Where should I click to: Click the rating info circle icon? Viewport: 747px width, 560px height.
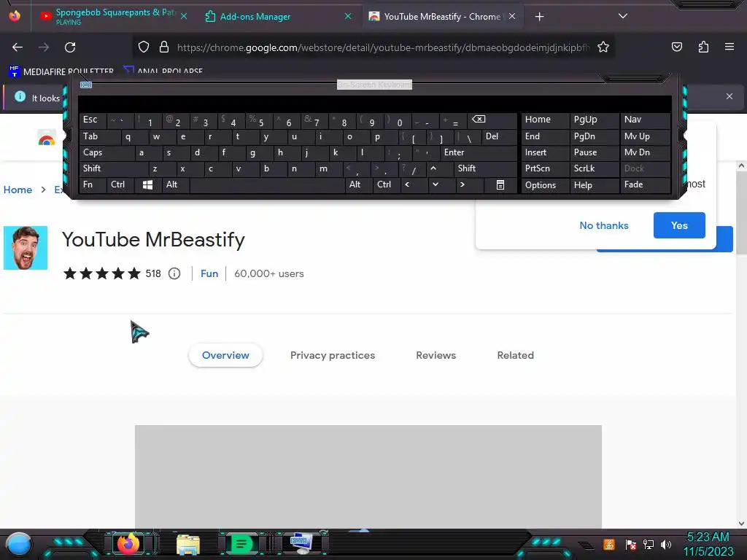(174, 273)
